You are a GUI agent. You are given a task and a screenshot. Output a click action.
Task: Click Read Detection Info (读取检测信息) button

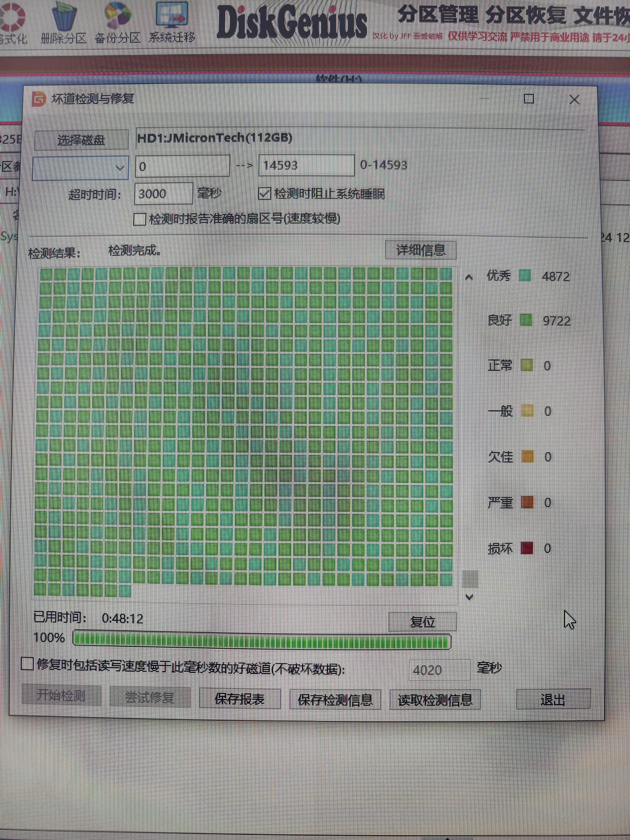click(435, 700)
